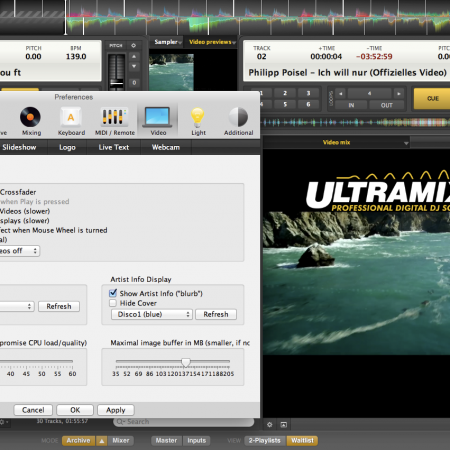
Task: Click the CPU load/quality slider track
Action: click(36, 361)
